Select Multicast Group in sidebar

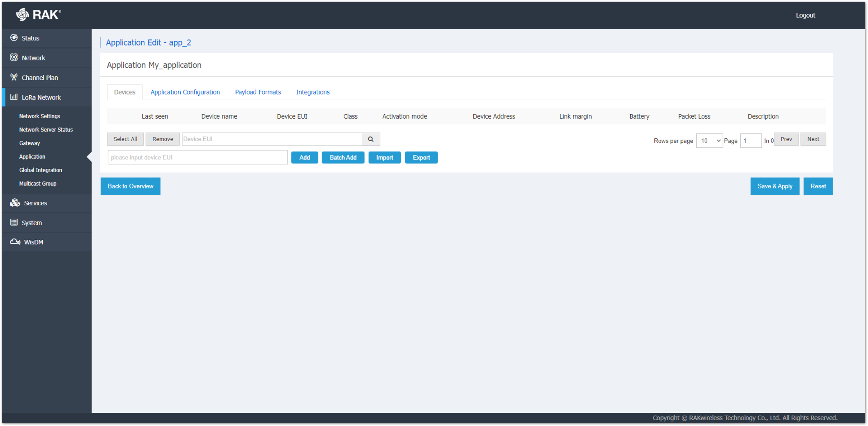click(38, 183)
